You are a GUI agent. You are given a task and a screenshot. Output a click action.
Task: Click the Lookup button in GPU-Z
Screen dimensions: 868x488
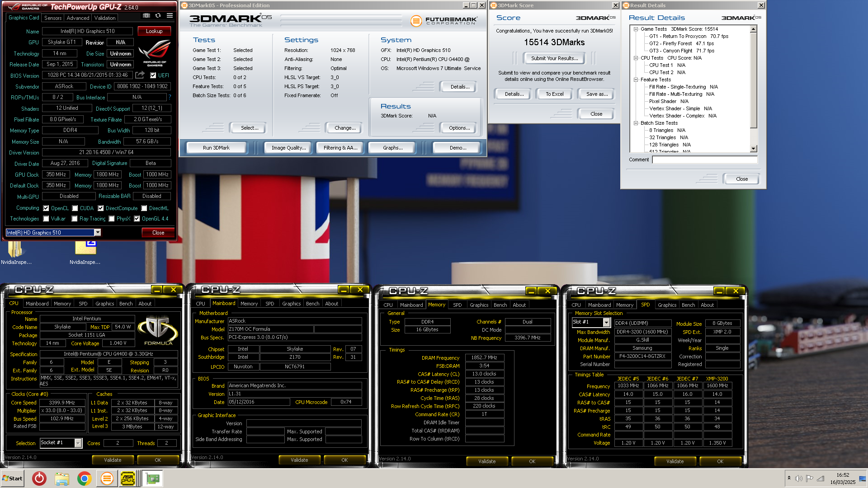tap(154, 31)
